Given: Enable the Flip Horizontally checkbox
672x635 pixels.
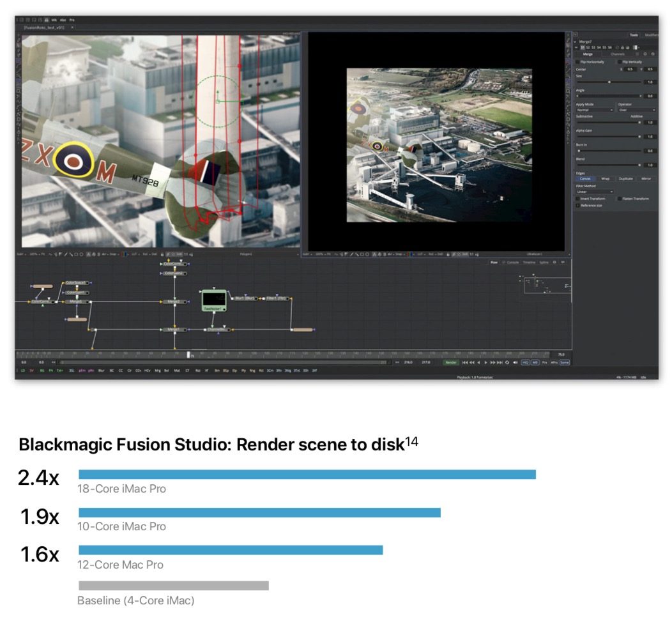Looking at the screenshot, I should pos(577,62).
